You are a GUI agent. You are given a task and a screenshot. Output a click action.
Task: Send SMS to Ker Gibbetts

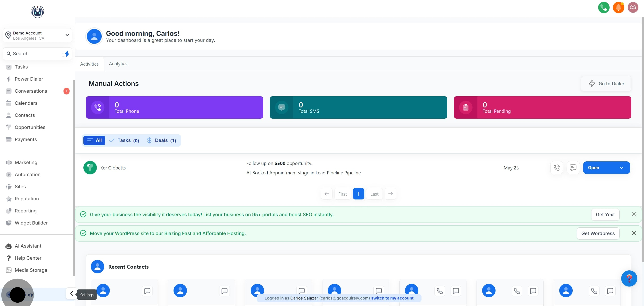click(573, 168)
